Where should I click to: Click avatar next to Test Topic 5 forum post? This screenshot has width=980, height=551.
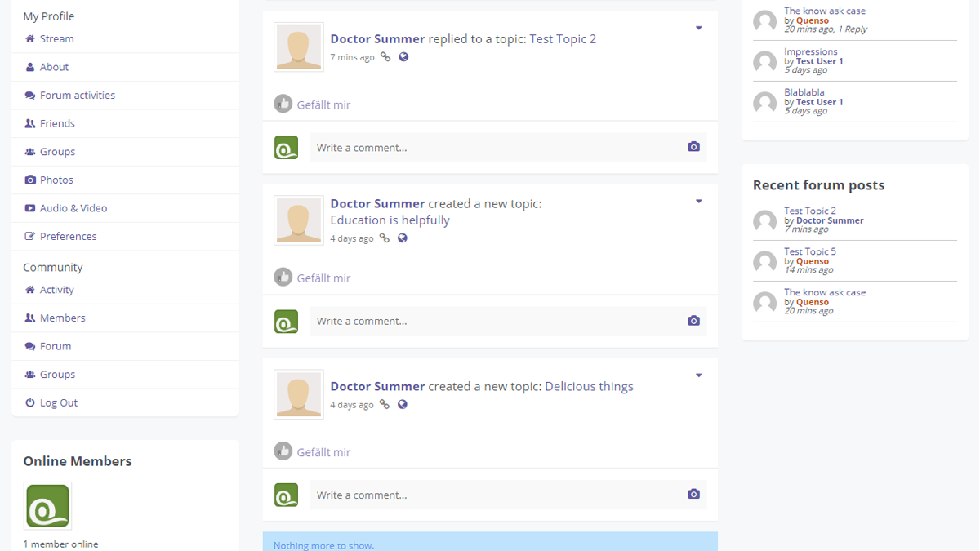[764, 262]
